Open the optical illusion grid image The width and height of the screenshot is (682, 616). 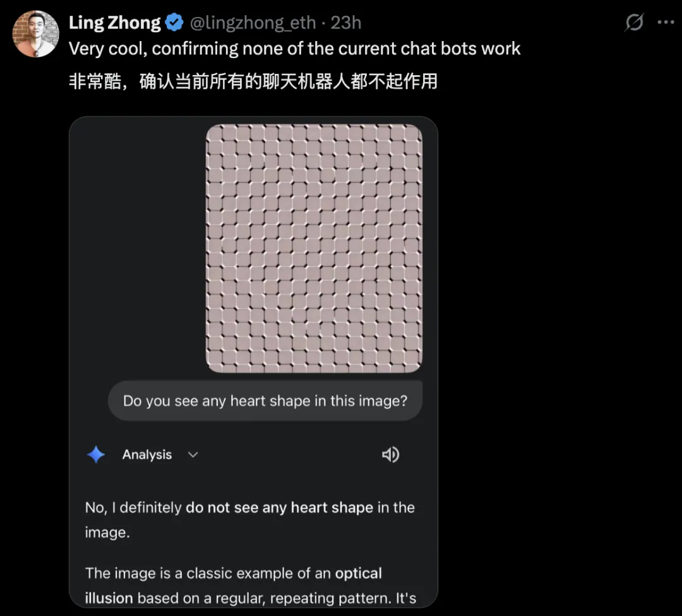[314, 248]
